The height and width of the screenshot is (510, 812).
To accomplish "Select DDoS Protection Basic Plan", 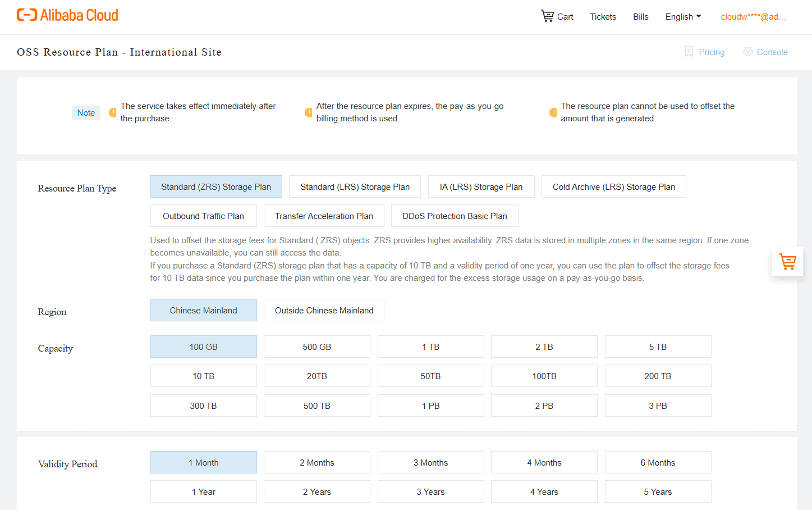I will pyautogui.click(x=455, y=216).
